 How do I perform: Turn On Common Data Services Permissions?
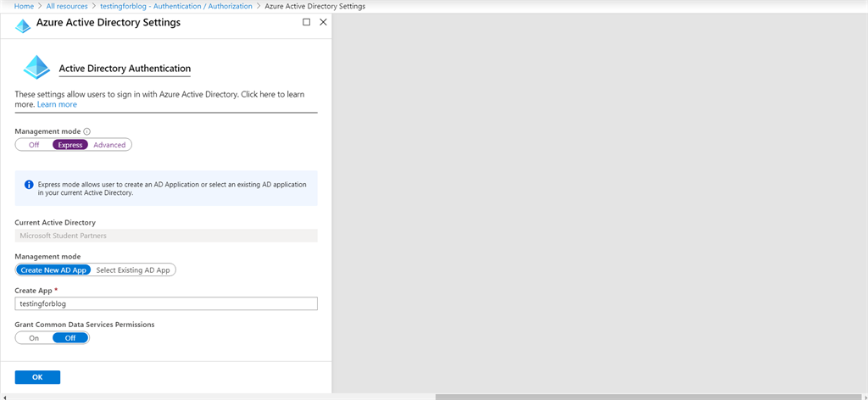point(34,337)
